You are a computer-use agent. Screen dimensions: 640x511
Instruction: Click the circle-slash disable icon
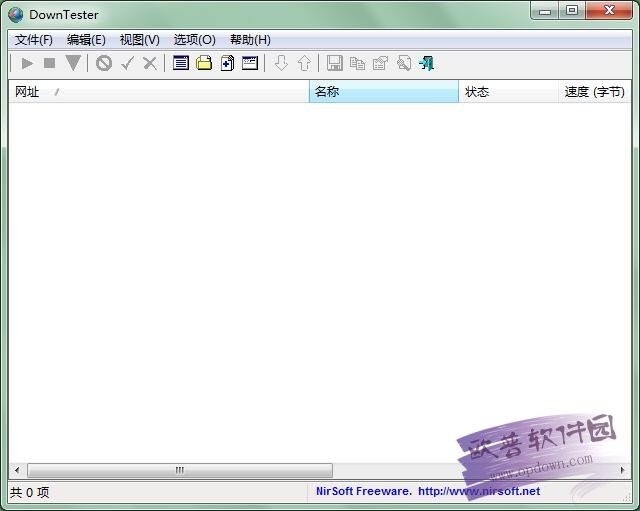(104, 63)
